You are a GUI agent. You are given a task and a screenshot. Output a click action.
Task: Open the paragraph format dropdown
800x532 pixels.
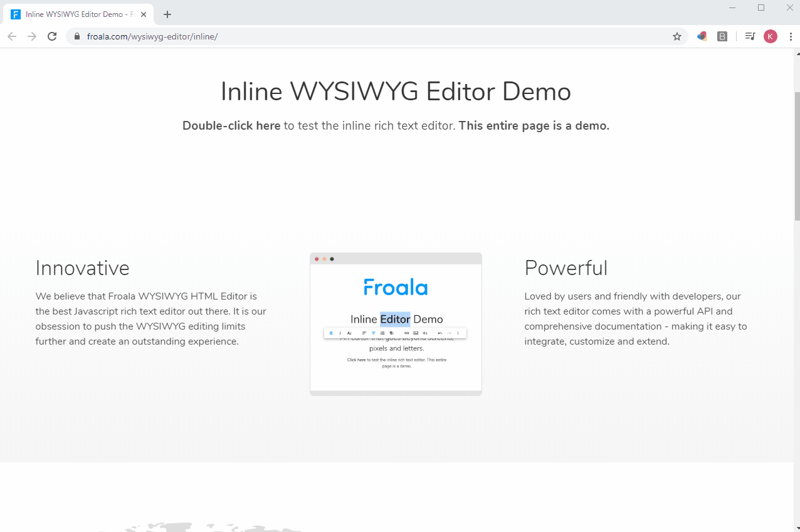[392, 333]
